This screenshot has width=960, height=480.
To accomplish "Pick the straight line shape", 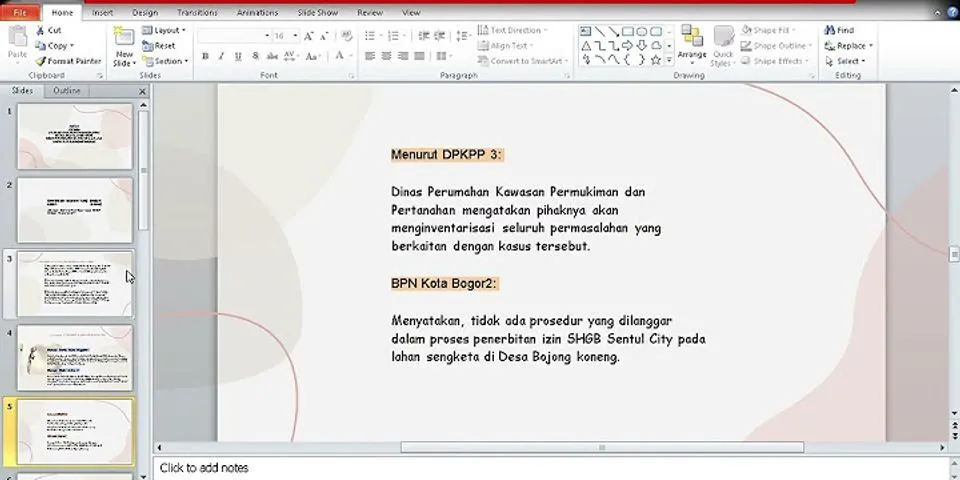I will click(x=600, y=31).
